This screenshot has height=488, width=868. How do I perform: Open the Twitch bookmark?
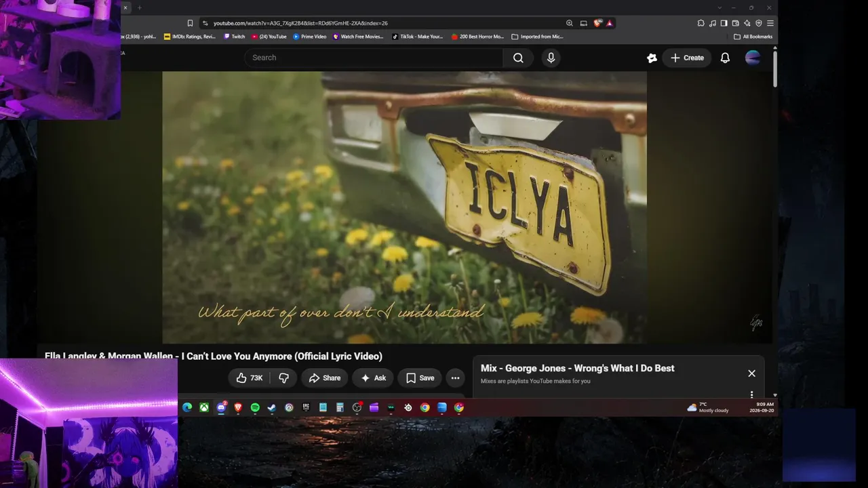point(235,37)
